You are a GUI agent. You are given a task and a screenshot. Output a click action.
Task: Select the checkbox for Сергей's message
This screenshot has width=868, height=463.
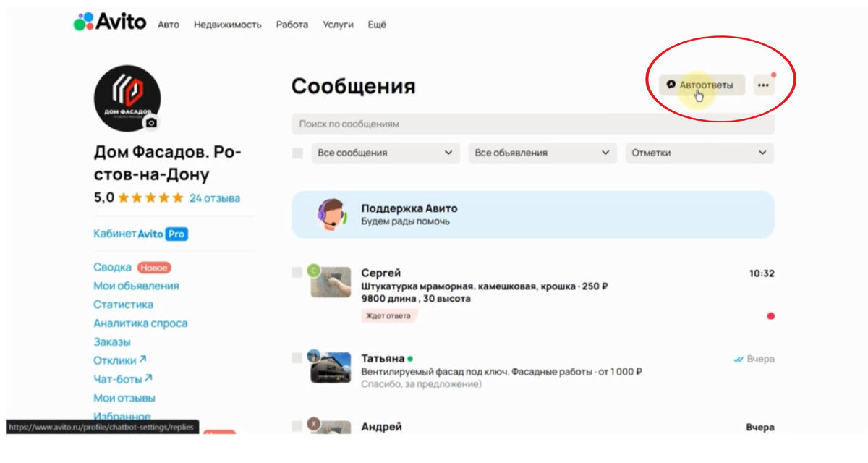pos(297,273)
